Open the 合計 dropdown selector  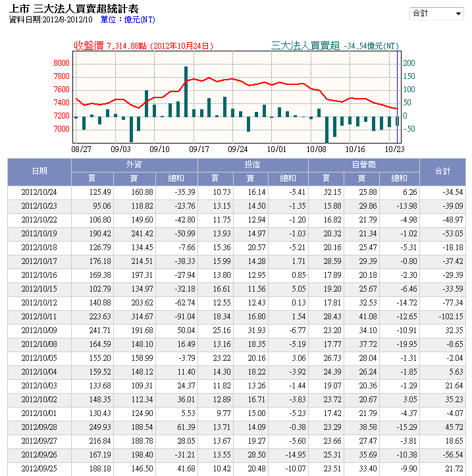(436, 14)
